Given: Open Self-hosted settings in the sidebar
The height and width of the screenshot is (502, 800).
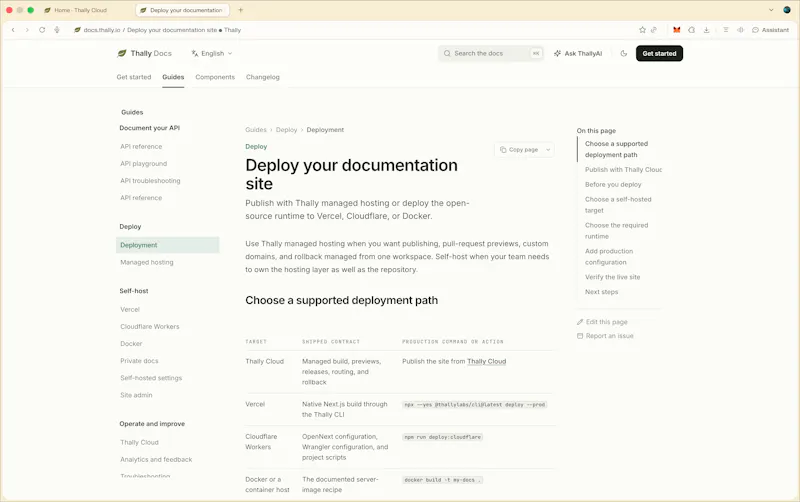Looking at the screenshot, I should 151,378.
